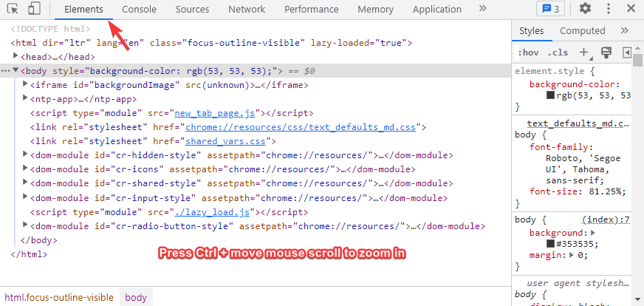Image resolution: width=644 pixels, height=306 pixels.
Task: Open the 3 issues message badge
Action: point(550,9)
